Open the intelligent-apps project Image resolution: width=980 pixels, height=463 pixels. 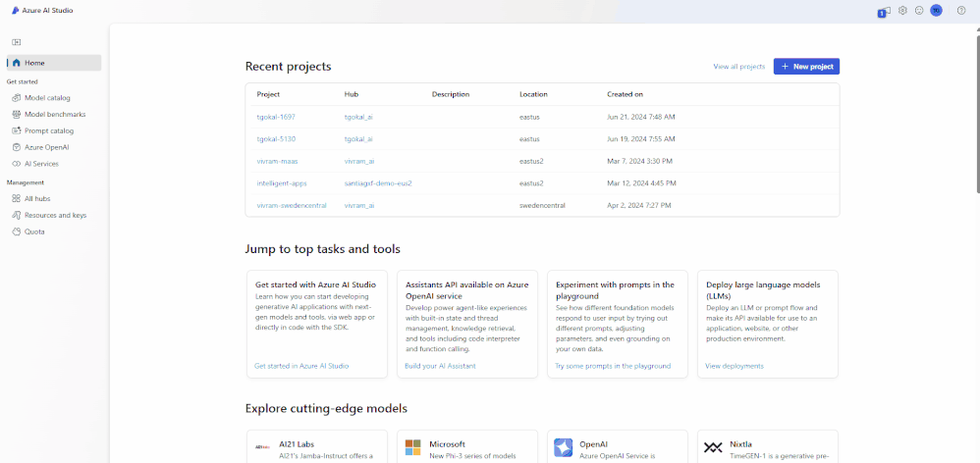pos(282,183)
